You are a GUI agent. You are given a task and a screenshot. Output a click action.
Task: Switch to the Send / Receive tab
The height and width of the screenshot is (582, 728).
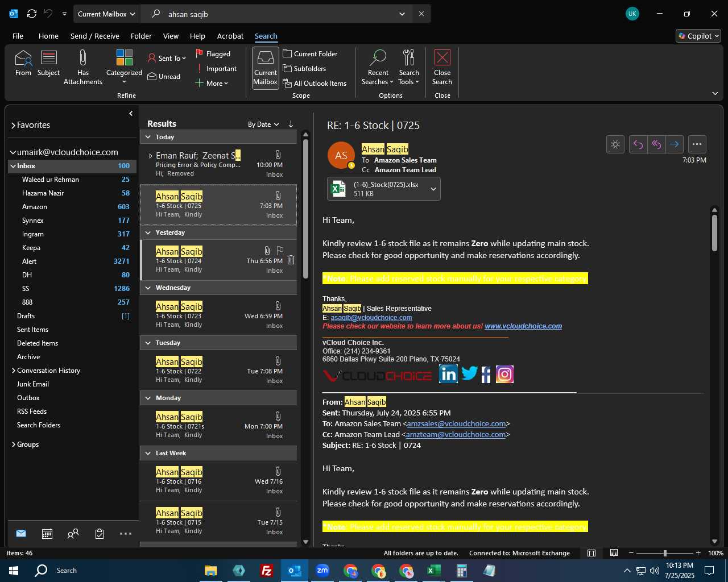pos(95,36)
